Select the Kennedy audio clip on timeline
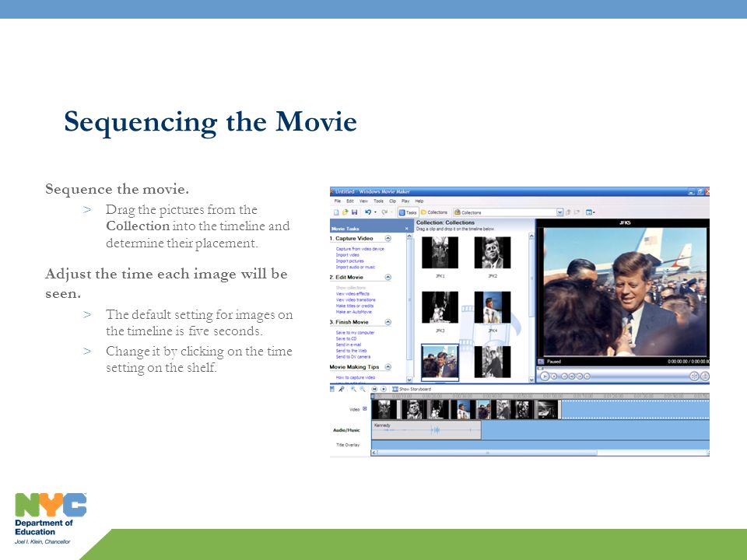Screen dimensions: 747x560 coord(426,430)
